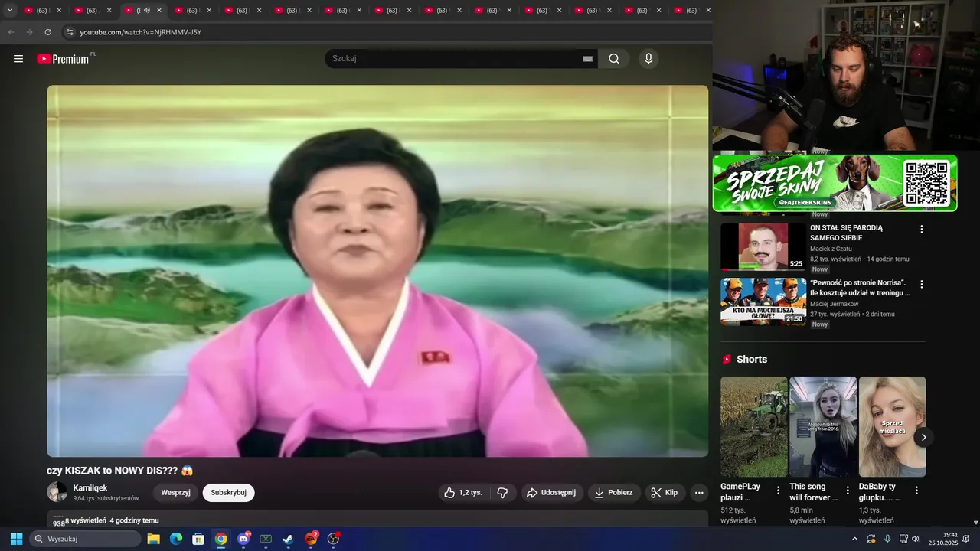Click the Chrome icon on taskbar
980x551 pixels.
point(220,539)
